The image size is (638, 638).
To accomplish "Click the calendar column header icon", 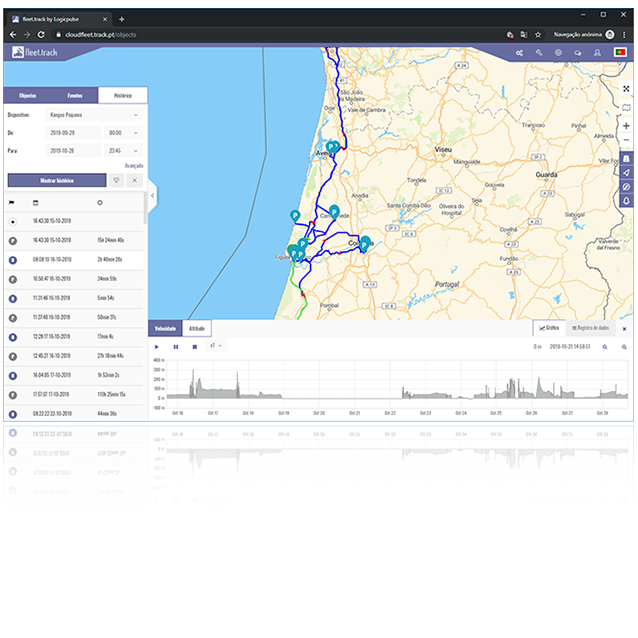I will tap(35, 203).
